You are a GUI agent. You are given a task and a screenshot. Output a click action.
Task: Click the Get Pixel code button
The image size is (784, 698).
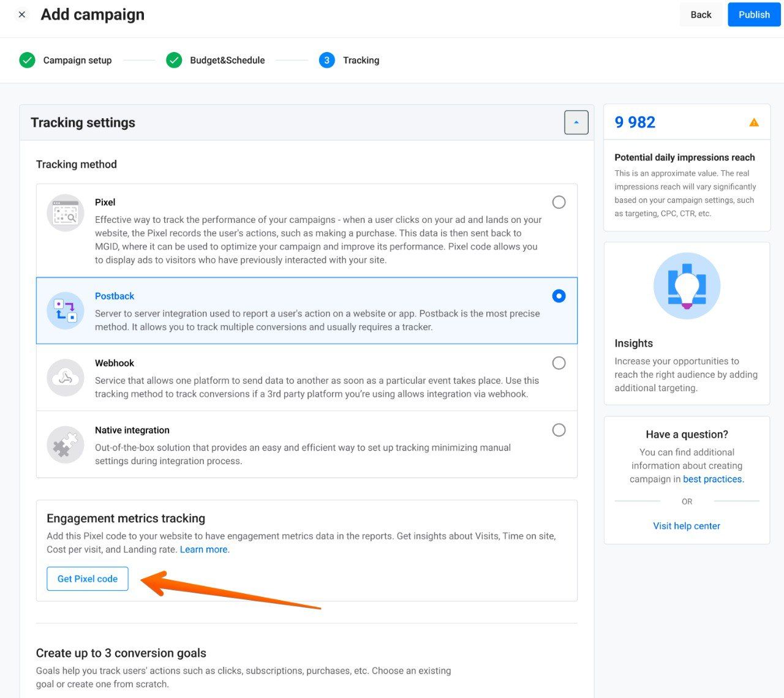(x=88, y=579)
